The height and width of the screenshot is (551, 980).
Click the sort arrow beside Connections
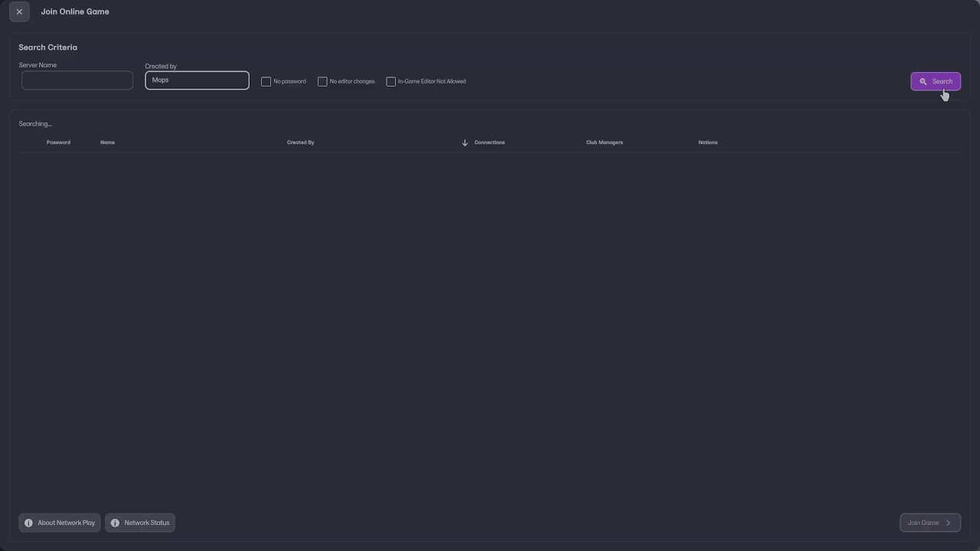click(x=465, y=143)
